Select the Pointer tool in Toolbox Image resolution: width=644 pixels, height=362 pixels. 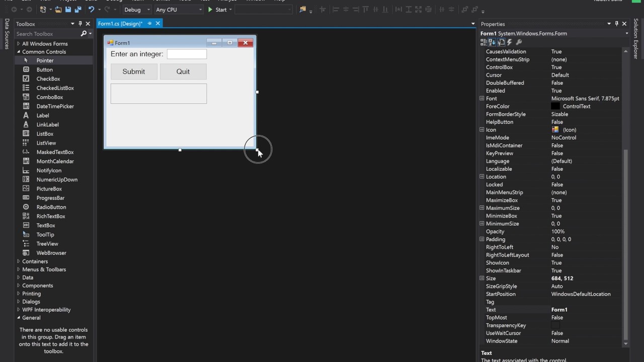point(45,60)
